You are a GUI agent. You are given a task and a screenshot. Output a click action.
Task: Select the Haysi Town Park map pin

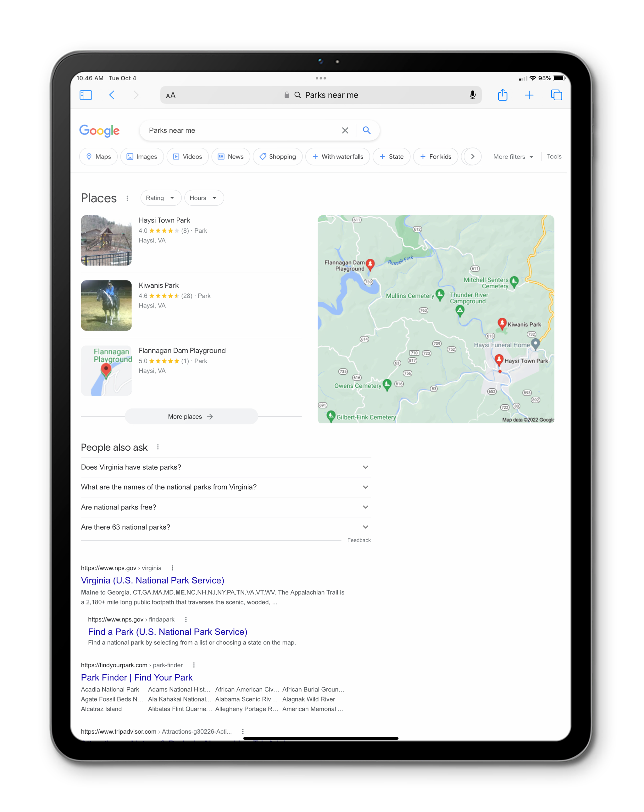click(499, 360)
